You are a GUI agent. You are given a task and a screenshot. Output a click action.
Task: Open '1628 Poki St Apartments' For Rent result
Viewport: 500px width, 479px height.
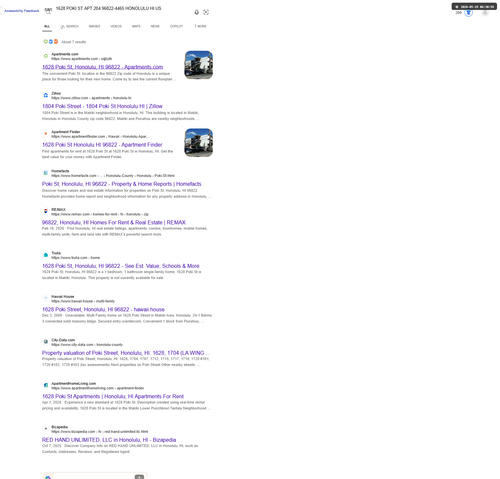click(113, 396)
